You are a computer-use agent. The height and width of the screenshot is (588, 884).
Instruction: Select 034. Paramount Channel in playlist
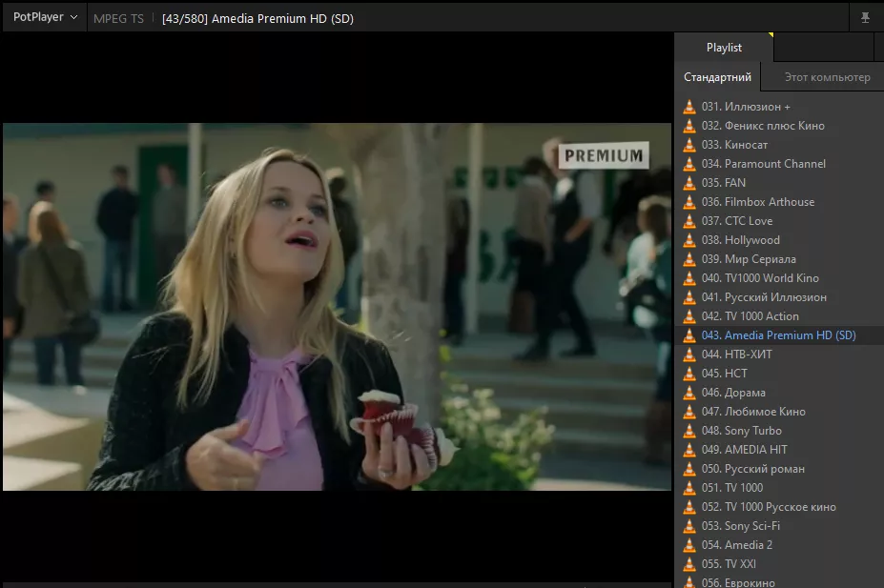tap(780, 164)
